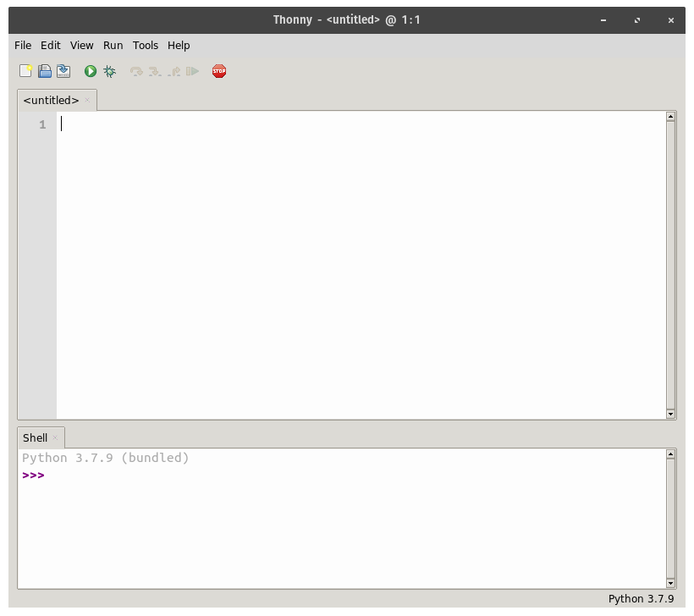
Task: Click the editor scrollbar up arrow
Action: [670, 117]
